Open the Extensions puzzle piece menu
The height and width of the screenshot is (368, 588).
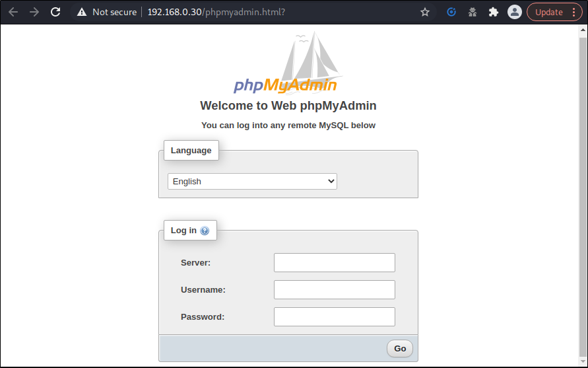(494, 12)
